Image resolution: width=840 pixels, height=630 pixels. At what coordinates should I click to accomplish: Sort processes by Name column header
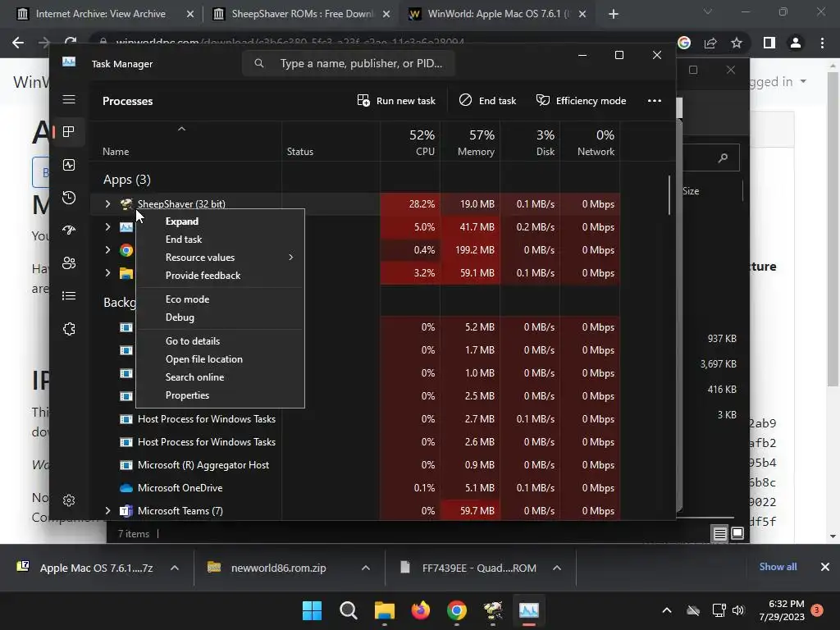[185, 142]
